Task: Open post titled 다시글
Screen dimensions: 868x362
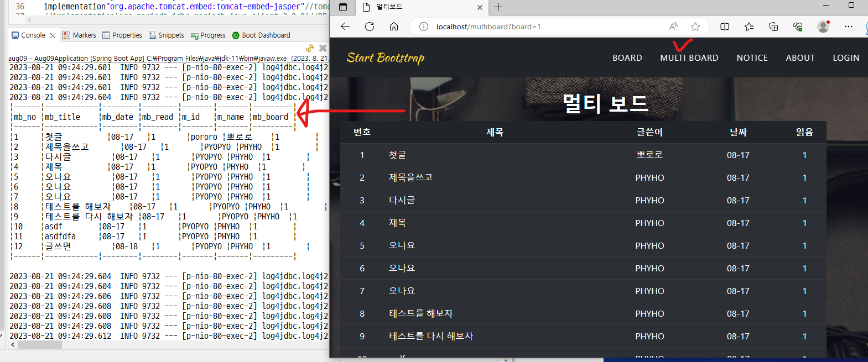Action: [x=402, y=200]
